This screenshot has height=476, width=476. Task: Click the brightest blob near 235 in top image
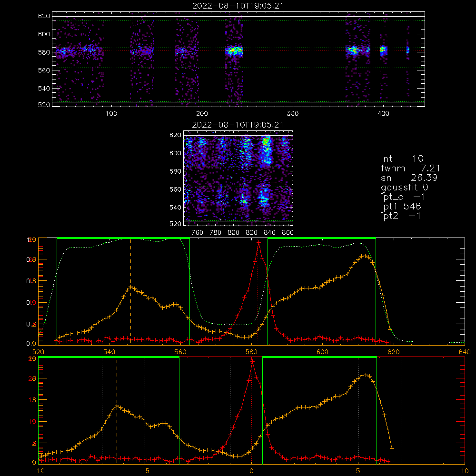coord(234,51)
